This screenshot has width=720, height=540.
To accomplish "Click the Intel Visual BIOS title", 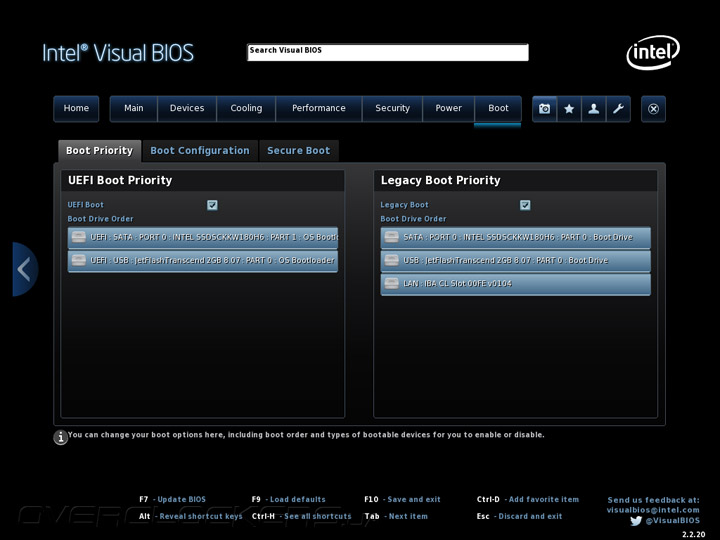I will tap(118, 53).
